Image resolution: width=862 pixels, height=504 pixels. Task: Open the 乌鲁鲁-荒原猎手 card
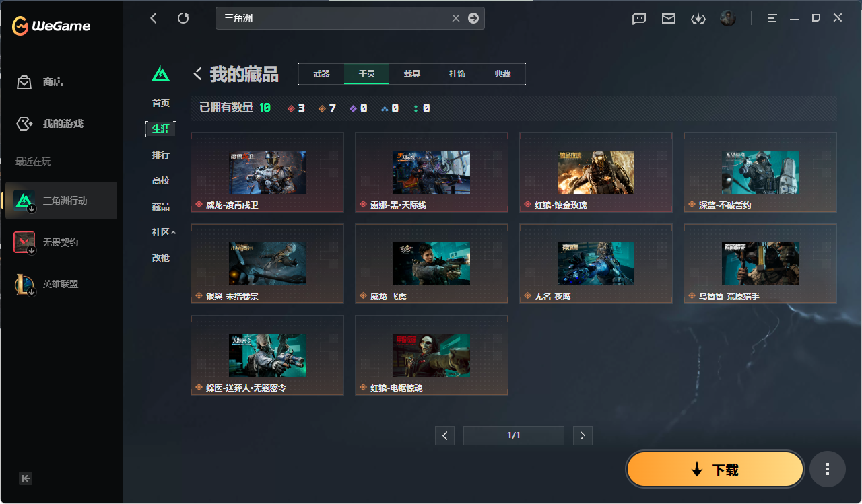pyautogui.click(x=760, y=263)
